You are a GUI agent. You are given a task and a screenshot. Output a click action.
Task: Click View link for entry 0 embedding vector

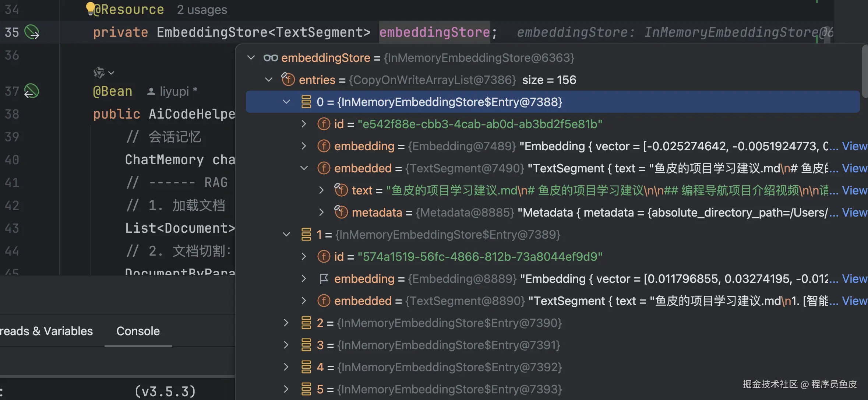click(x=854, y=146)
